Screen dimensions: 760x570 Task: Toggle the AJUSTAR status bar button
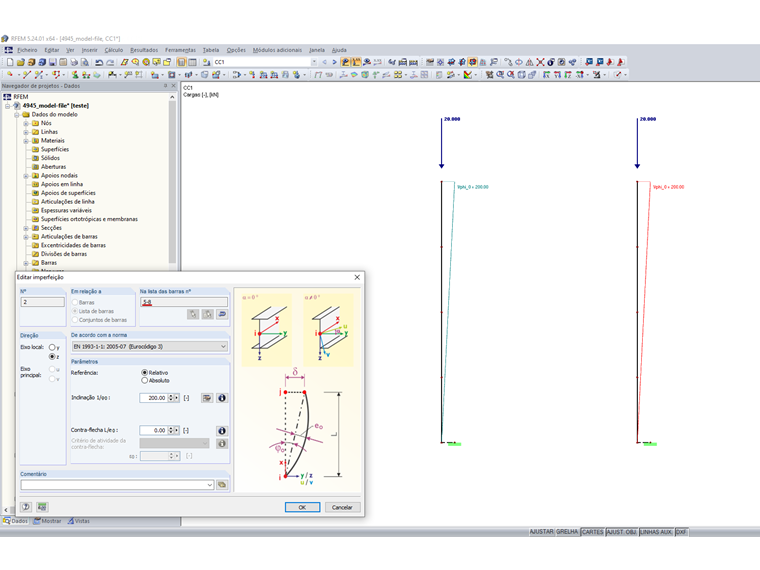click(541, 532)
